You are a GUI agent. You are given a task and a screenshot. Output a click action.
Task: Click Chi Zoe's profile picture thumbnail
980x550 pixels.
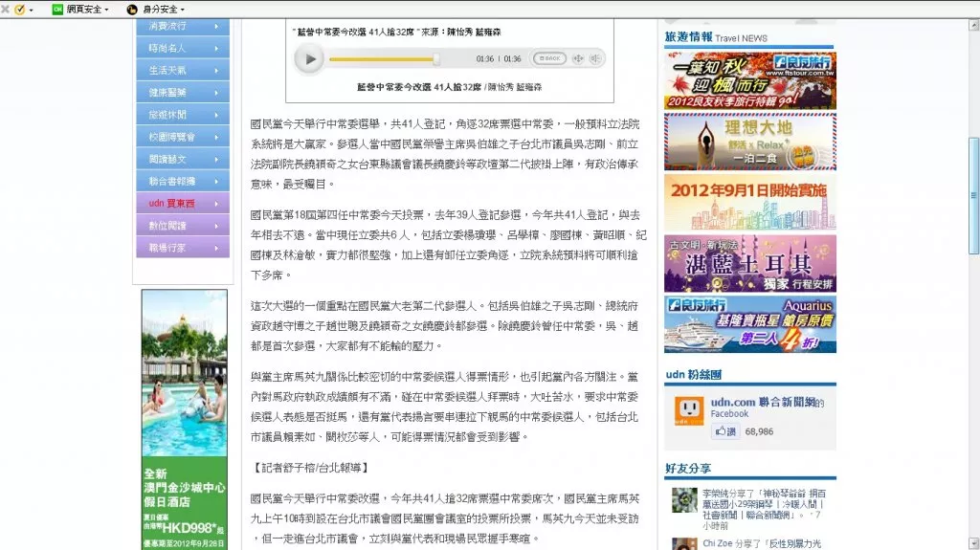[x=684, y=543]
